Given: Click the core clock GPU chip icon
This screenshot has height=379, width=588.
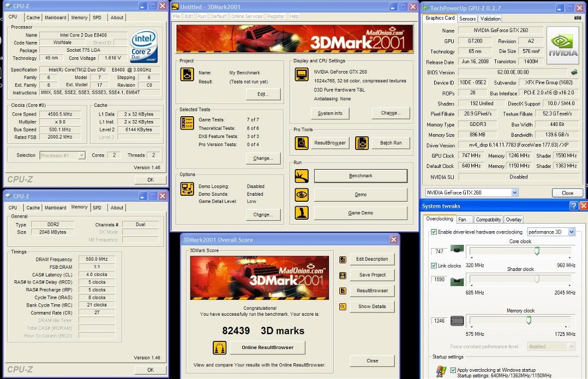Looking at the screenshot, I should (x=457, y=249).
